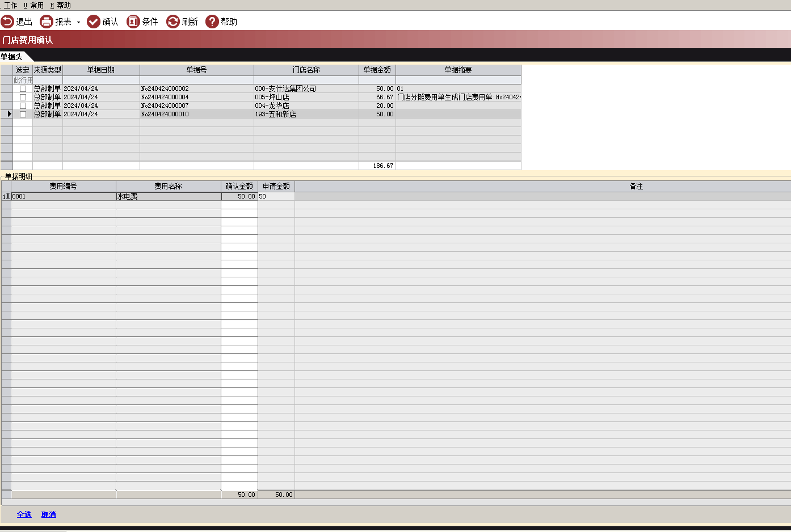Click the 单据摘要 column header
791x532 pixels.
point(458,70)
